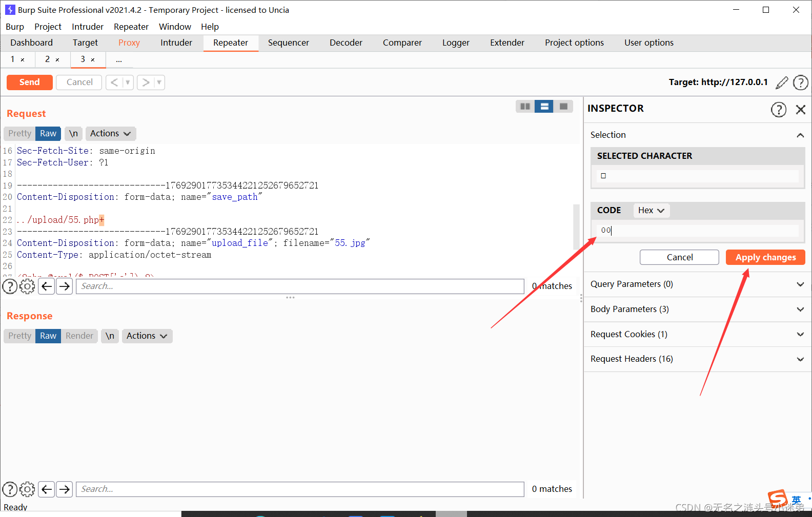The image size is (812, 517).
Task: Open Request search settings gear
Action: [x=27, y=286]
